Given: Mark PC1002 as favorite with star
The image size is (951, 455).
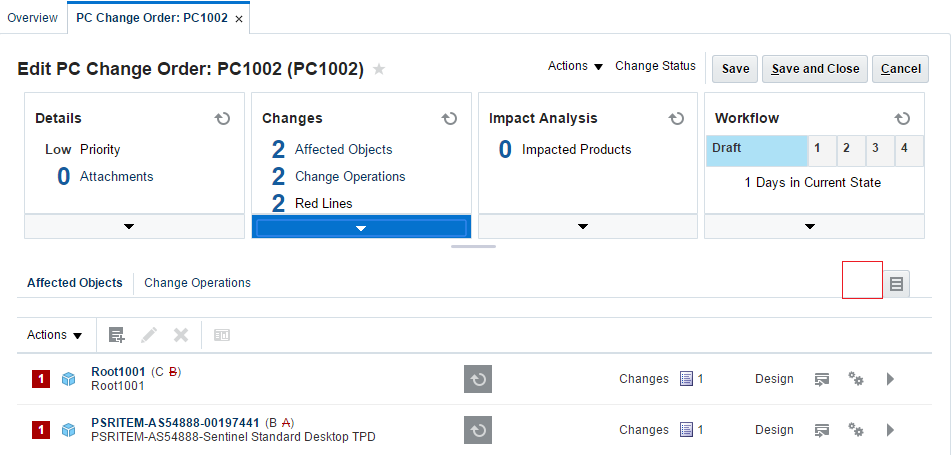Looking at the screenshot, I should pyautogui.click(x=379, y=69).
